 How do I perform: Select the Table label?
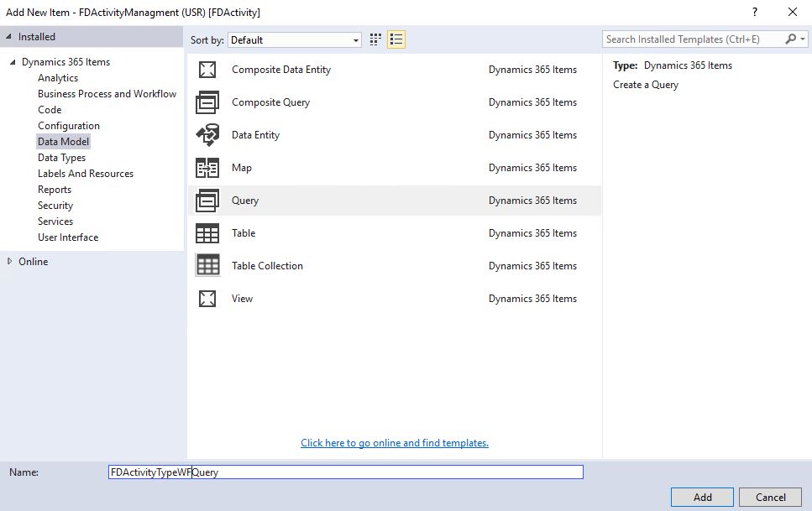click(244, 233)
